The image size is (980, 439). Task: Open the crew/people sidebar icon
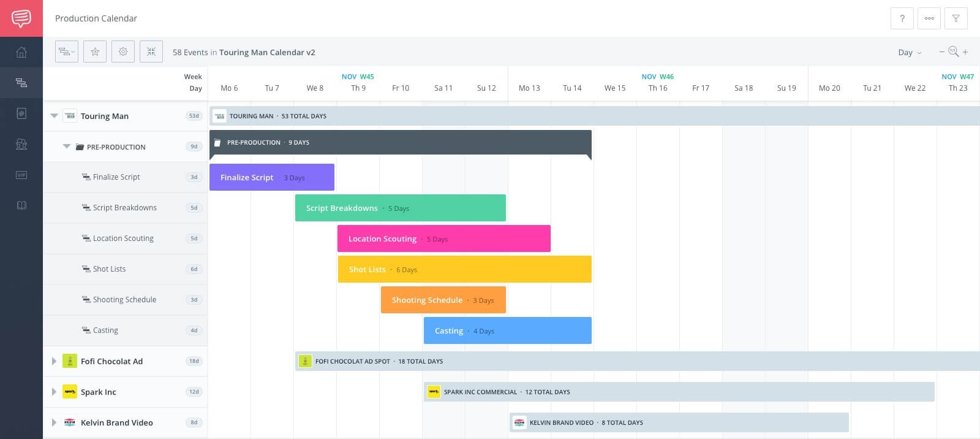tap(21, 144)
